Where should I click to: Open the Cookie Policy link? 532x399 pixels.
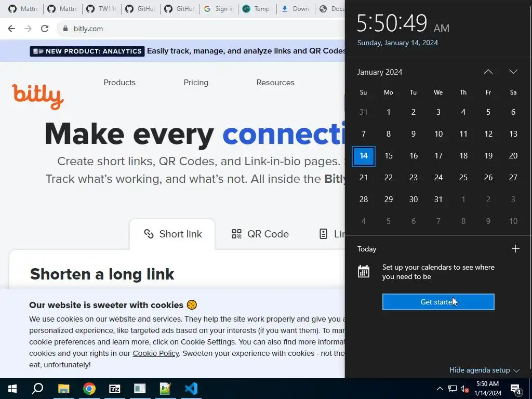pyautogui.click(x=156, y=353)
